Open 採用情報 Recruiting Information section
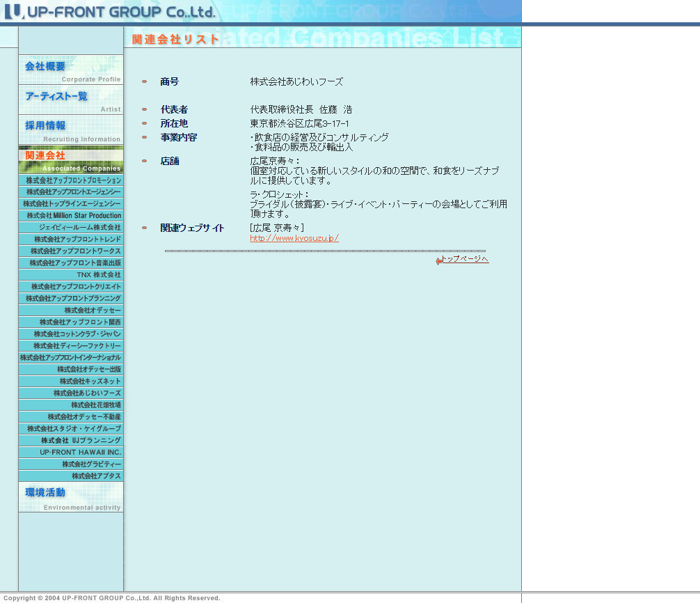The width and height of the screenshot is (700, 603). pos(71,130)
